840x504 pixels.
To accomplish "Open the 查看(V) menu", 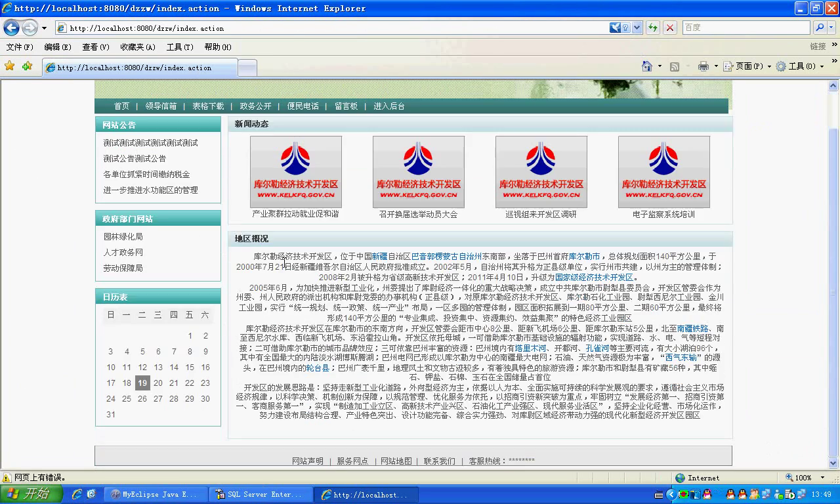I will [96, 47].
